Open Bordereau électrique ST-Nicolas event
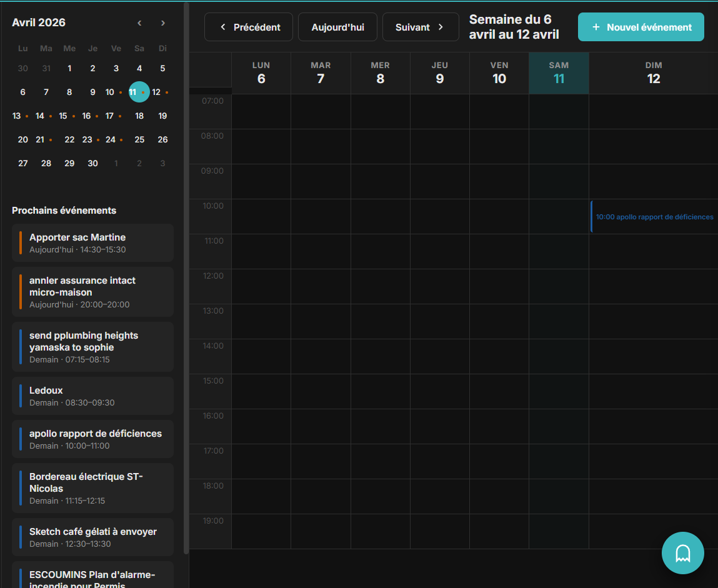Image resolution: width=718 pixels, height=588 pixels. click(92, 487)
